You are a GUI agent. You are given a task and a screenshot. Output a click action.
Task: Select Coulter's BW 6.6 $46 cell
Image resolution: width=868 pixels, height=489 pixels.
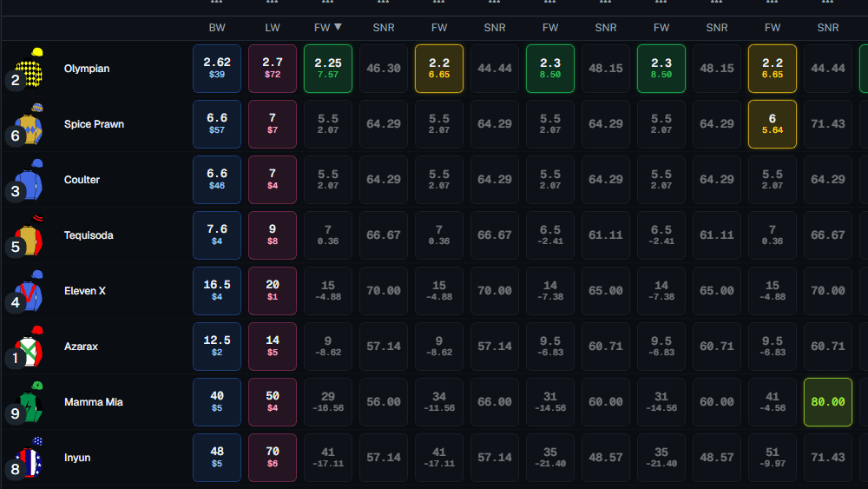(217, 180)
